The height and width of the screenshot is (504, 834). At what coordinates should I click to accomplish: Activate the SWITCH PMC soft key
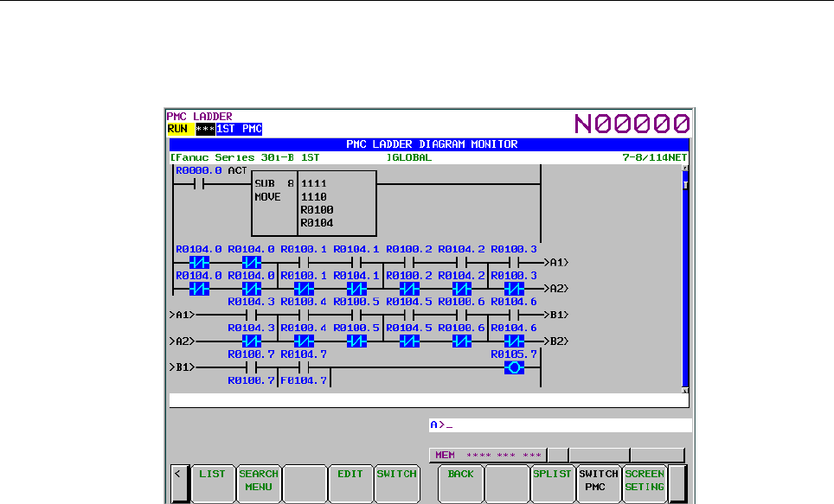(x=599, y=482)
